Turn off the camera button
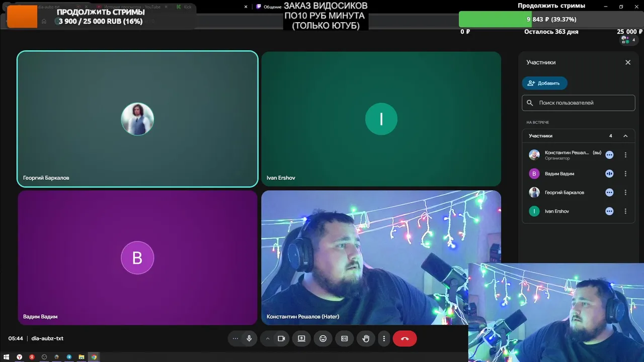 click(281, 339)
